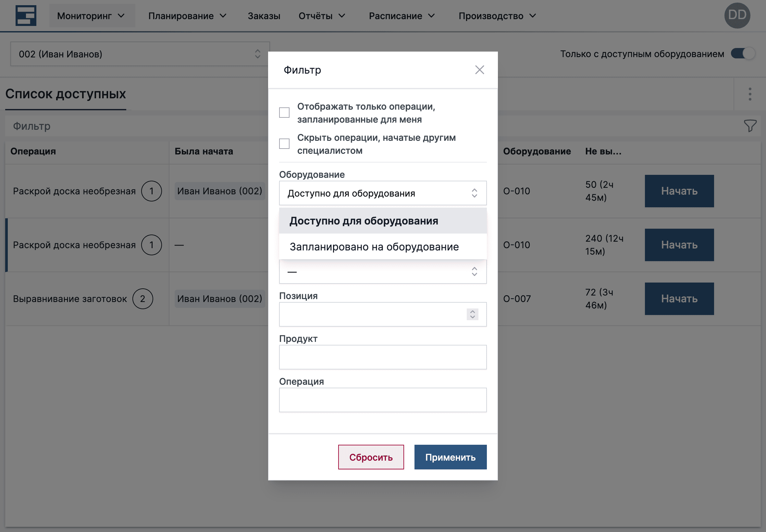Open the three-dot options menu
Screen dimensions: 766x532
pos(750,94)
